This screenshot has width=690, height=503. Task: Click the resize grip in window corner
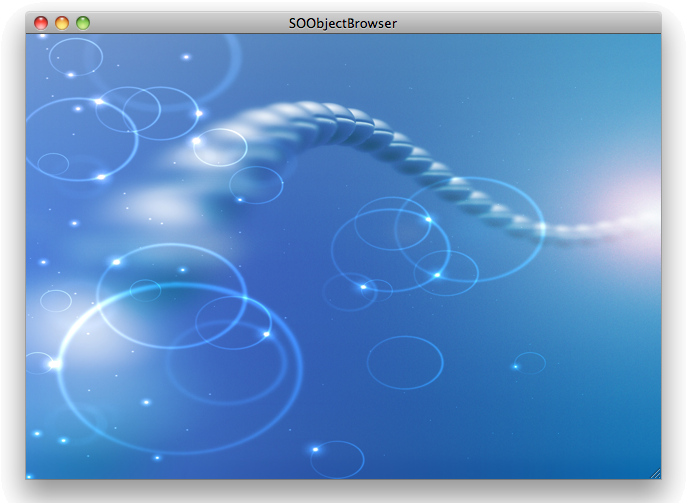click(x=656, y=474)
